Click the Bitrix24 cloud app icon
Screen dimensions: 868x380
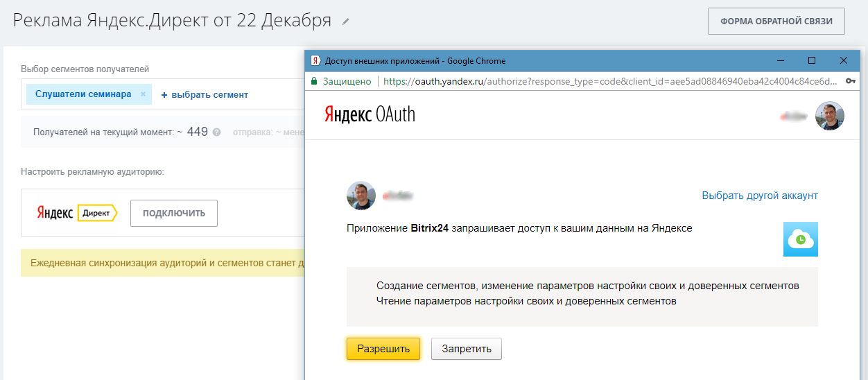[801, 239]
